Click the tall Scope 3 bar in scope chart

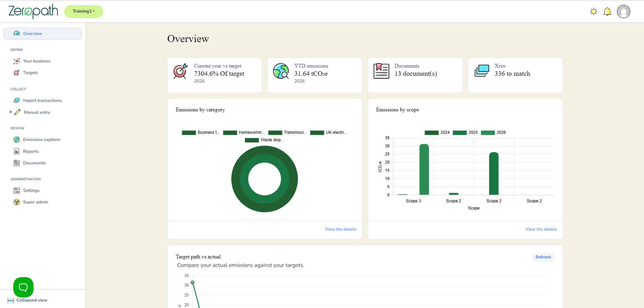click(x=424, y=169)
